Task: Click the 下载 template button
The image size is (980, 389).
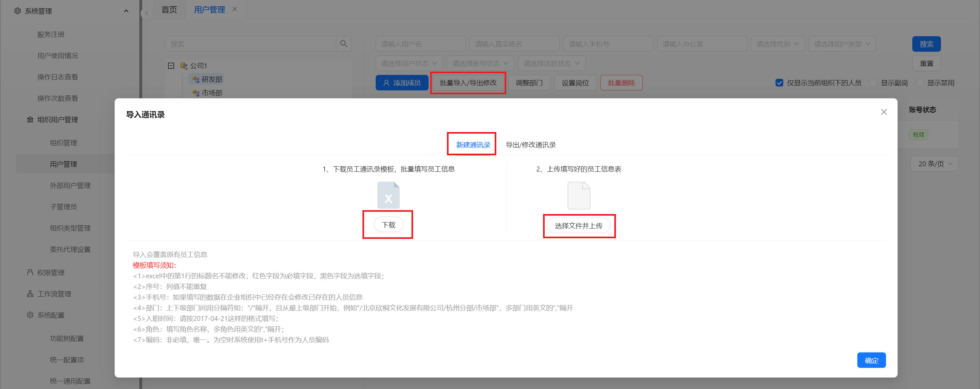Action: pos(389,225)
